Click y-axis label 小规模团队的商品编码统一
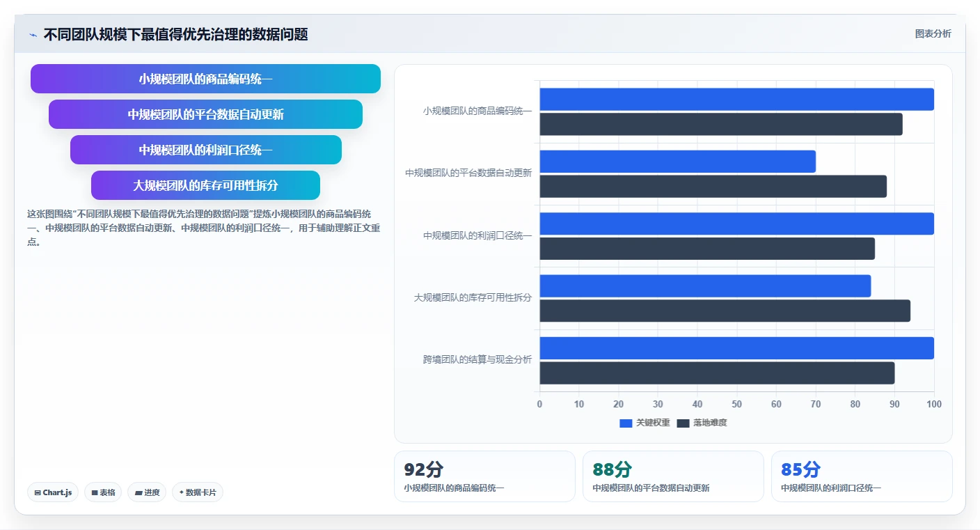 [x=477, y=111]
